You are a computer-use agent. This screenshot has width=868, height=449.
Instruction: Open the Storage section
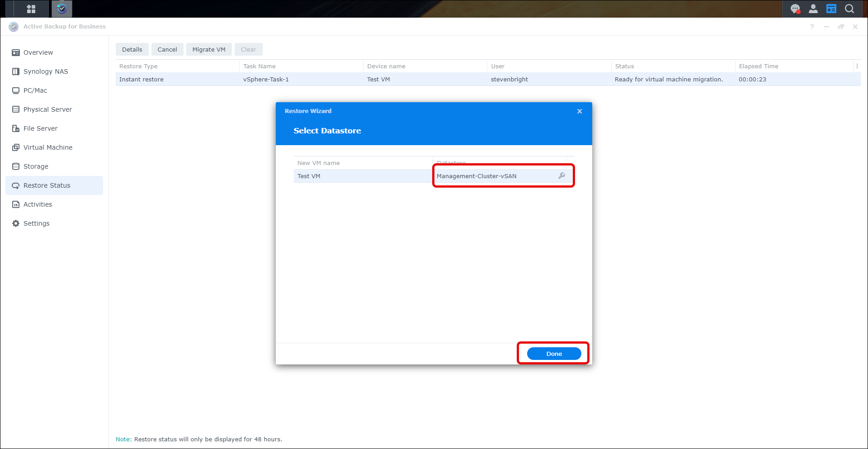[36, 166]
